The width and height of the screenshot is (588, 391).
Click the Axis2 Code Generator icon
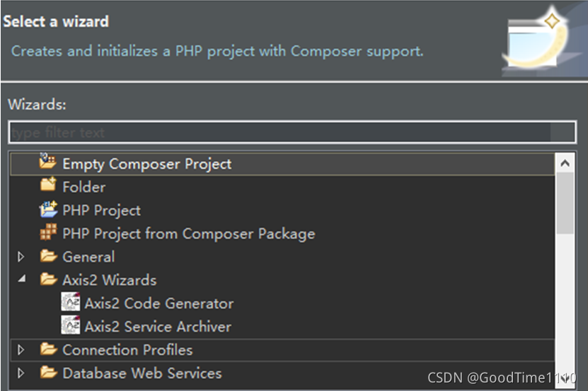[71, 303]
